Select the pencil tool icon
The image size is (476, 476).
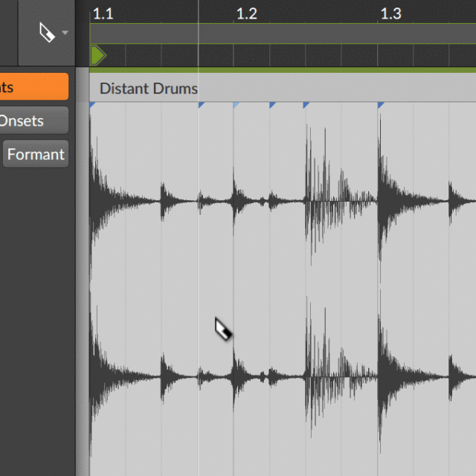(x=47, y=33)
